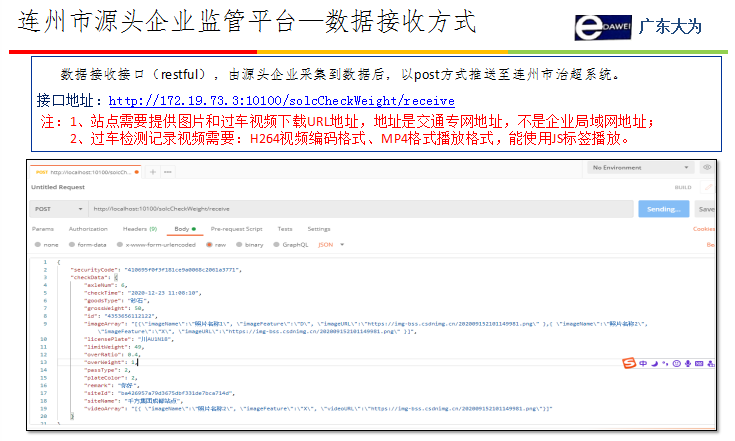Open the 172.19.73.3 receive URL link

point(281,100)
